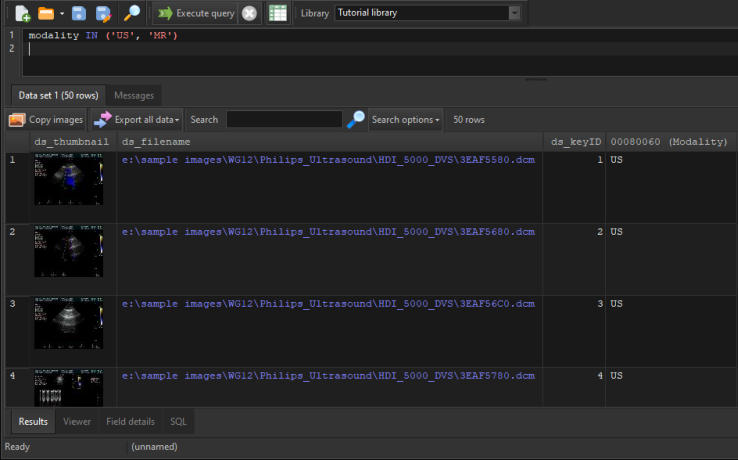This screenshot has width=738, height=460.
Task: Click the New query file icon
Action: 22,13
